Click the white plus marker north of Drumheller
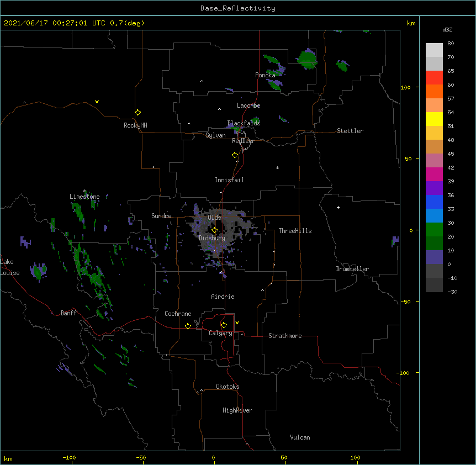The image size is (476, 465). pos(338,207)
